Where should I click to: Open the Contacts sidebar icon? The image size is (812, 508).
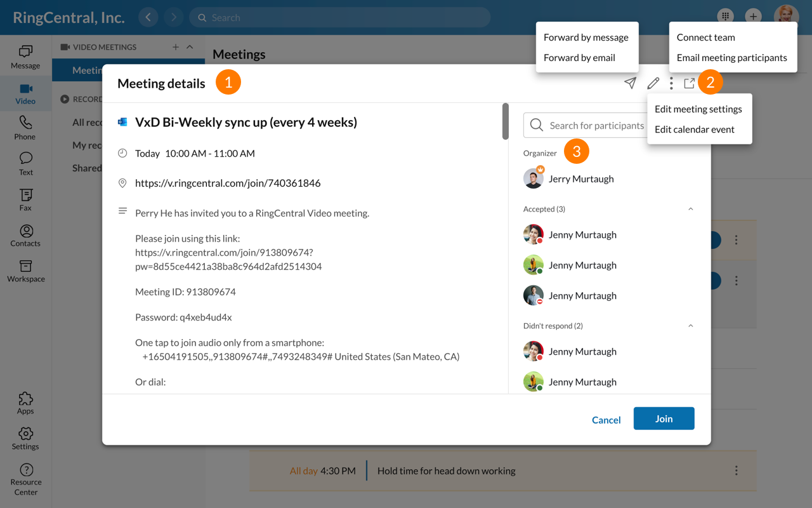[x=25, y=235]
